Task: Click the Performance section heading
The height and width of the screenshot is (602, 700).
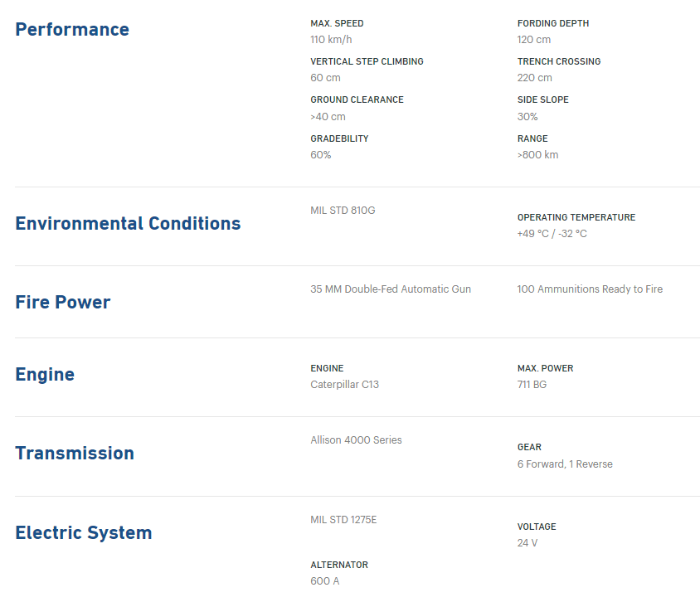Action: click(72, 30)
